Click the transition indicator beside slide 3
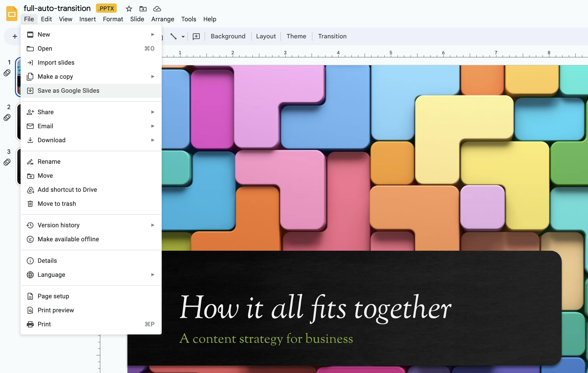 (x=7, y=162)
